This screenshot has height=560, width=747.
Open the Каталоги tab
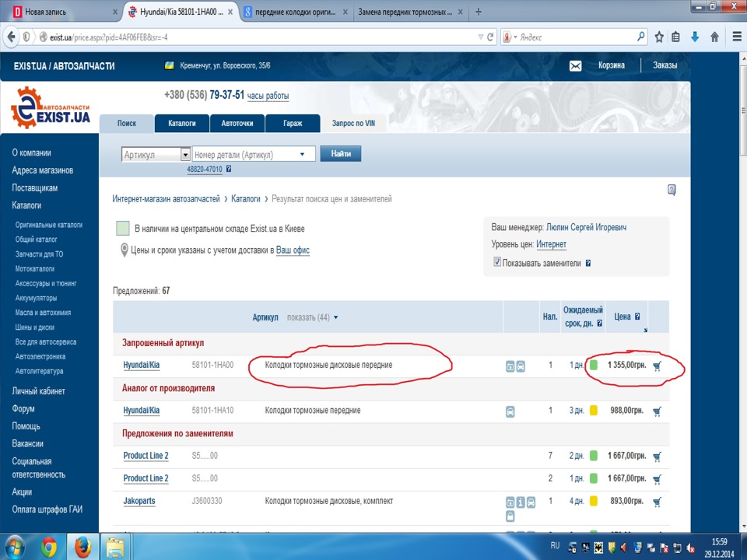coord(182,124)
